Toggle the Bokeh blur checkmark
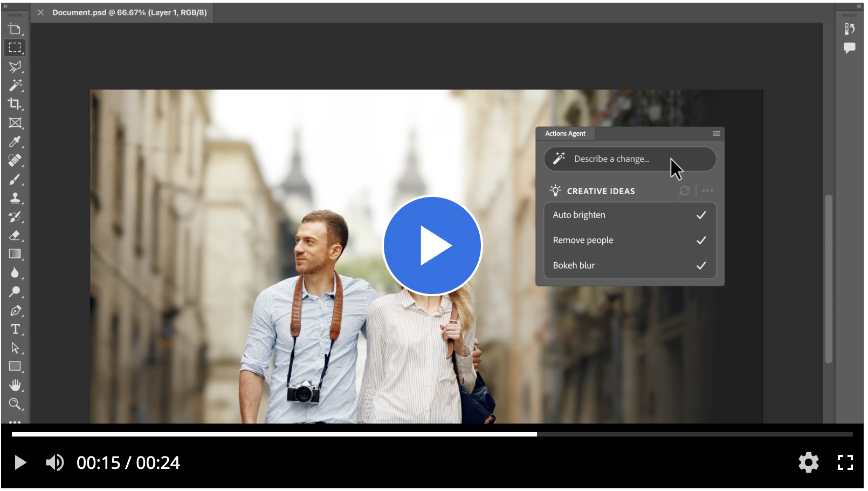Screen dimensions: 868x491 [701, 265]
